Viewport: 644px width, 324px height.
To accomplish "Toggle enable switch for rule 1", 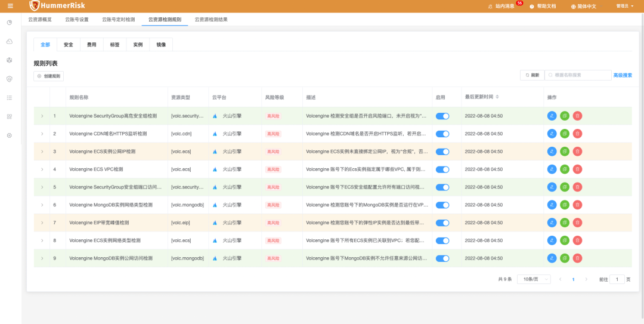I will point(442,116).
